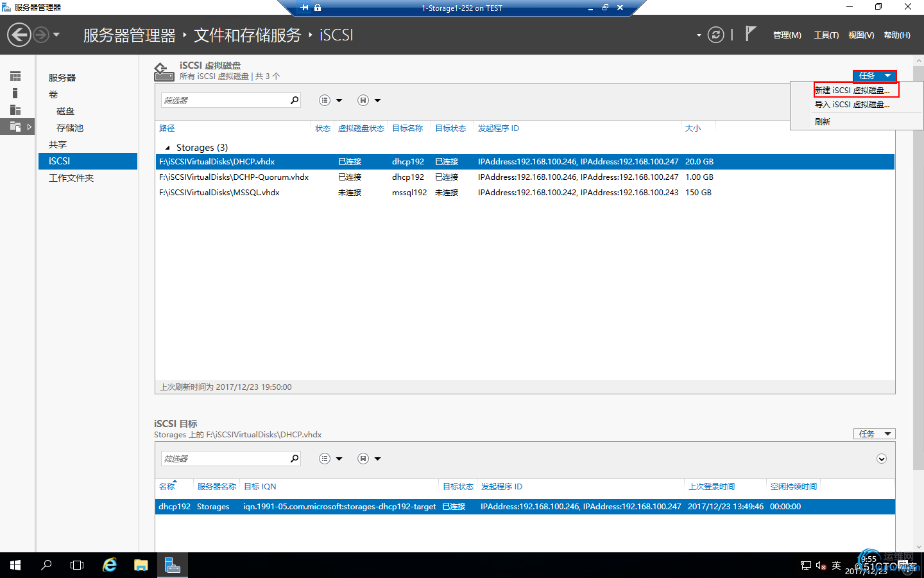
Task: Refresh Server Manager with the circular refresh icon
Action: (715, 35)
